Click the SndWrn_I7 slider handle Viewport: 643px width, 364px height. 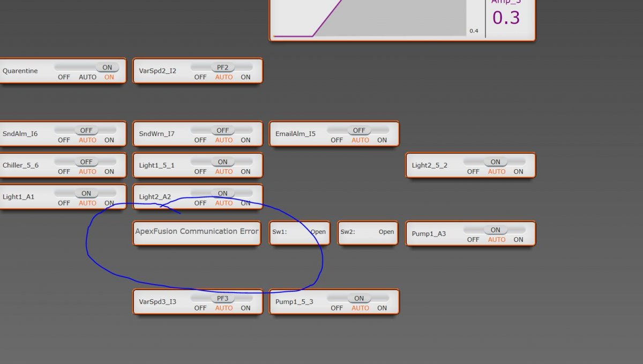(222, 130)
